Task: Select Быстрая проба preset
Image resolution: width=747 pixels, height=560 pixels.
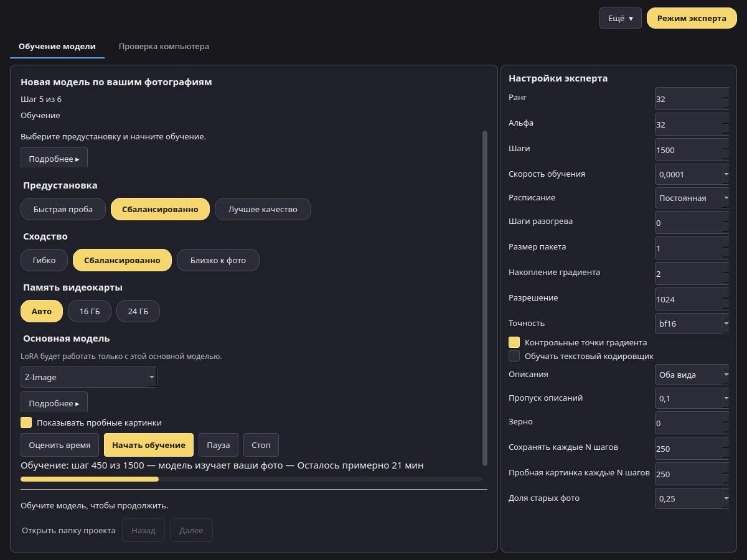Action: 63,209
